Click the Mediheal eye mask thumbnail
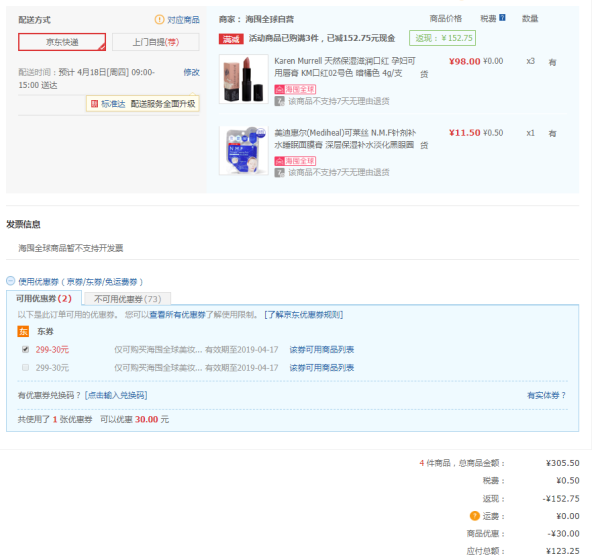This screenshot has height=560, width=600. [244, 150]
